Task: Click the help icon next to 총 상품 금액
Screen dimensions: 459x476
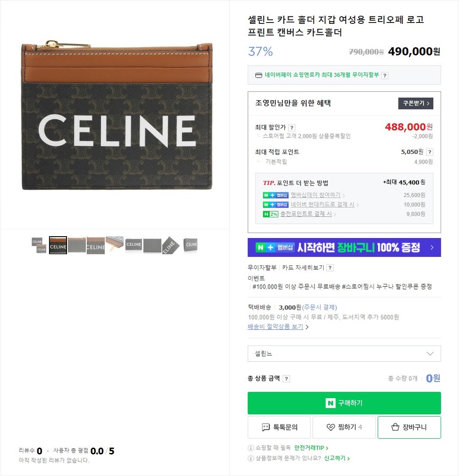Action: [x=286, y=379]
